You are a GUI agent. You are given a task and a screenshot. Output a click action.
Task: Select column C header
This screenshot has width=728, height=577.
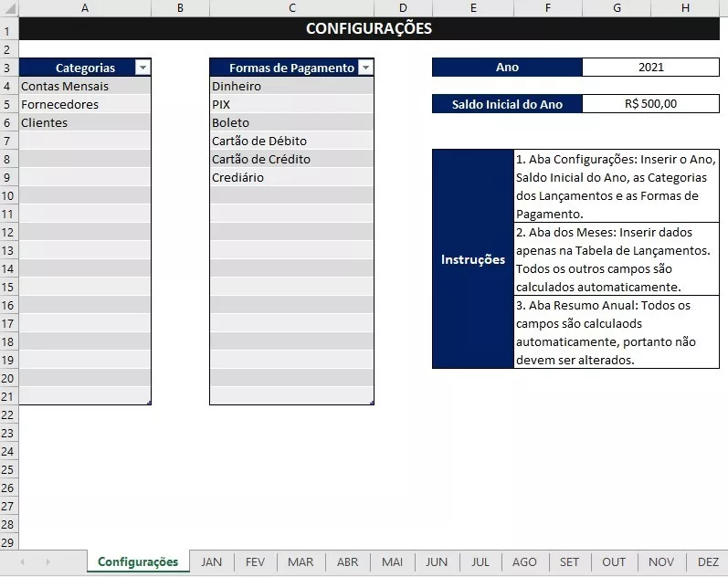pos(291,8)
